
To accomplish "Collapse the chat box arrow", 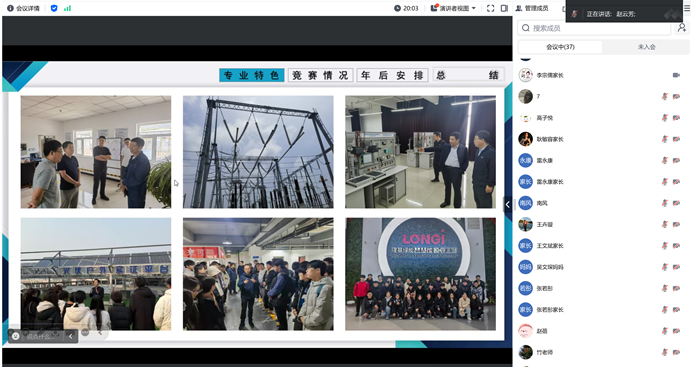I will tap(71, 337).
